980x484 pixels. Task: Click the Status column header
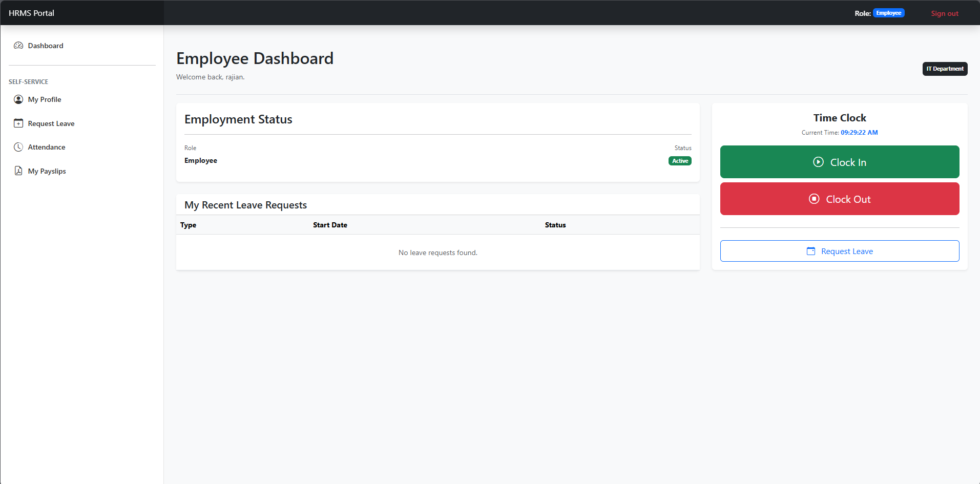pyautogui.click(x=555, y=225)
